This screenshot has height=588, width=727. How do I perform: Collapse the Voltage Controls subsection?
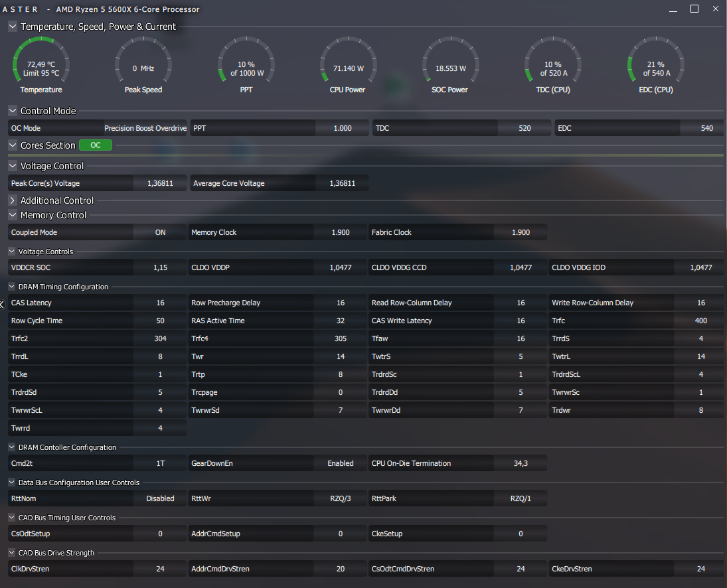(x=11, y=251)
